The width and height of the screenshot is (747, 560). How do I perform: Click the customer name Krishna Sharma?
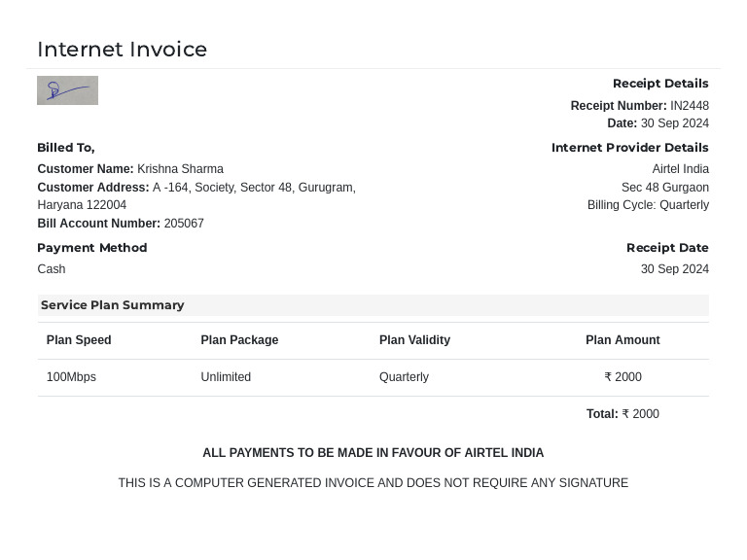(180, 169)
